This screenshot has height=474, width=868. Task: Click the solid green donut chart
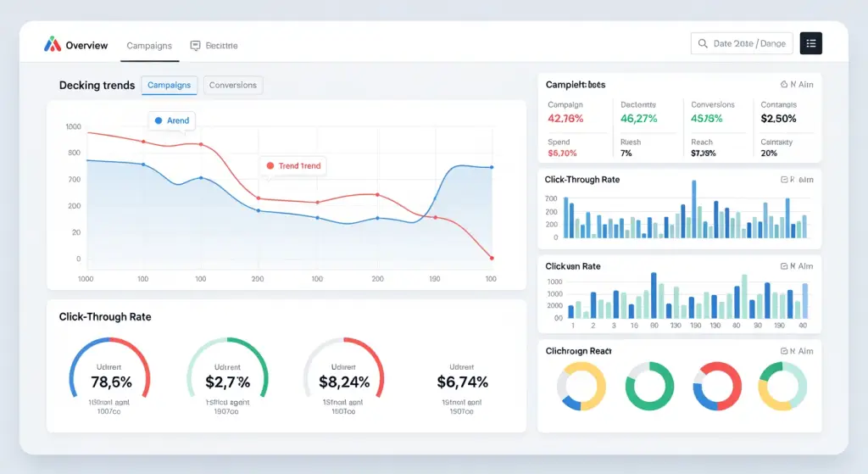pyautogui.click(x=649, y=387)
